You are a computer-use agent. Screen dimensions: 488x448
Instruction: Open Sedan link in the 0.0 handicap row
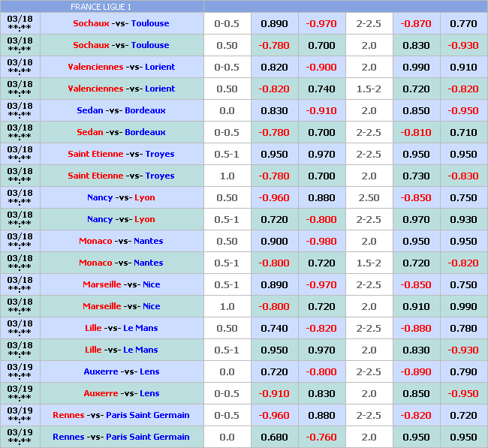(x=90, y=110)
